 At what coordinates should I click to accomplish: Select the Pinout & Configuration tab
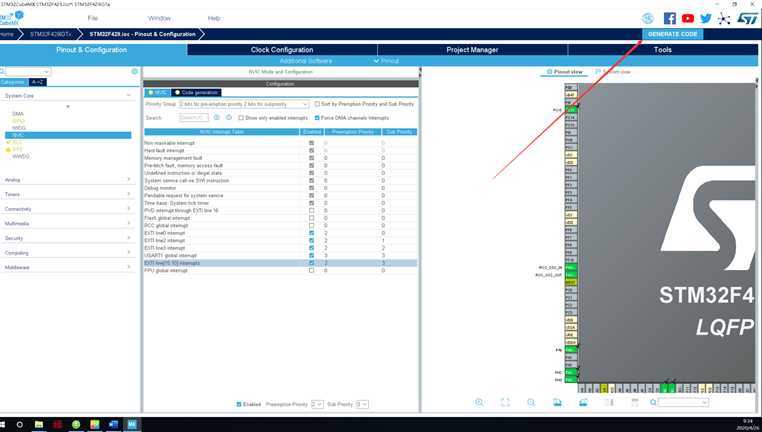(92, 50)
